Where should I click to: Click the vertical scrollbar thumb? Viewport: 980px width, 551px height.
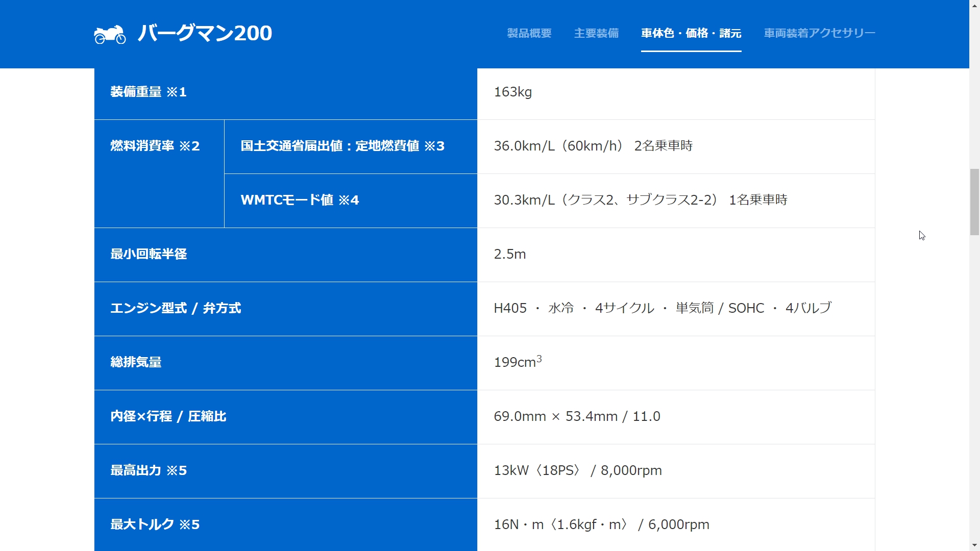(x=974, y=202)
